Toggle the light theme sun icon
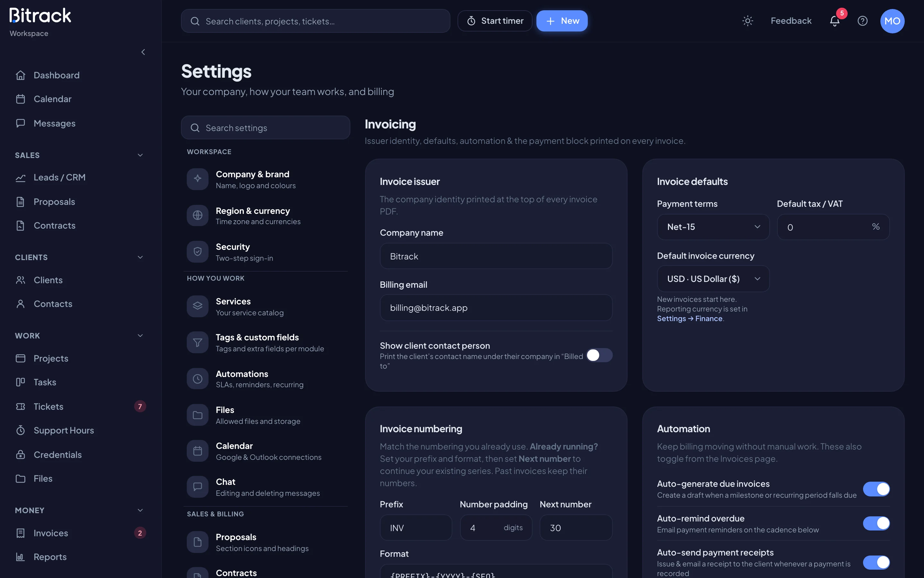The image size is (924, 578). point(747,21)
